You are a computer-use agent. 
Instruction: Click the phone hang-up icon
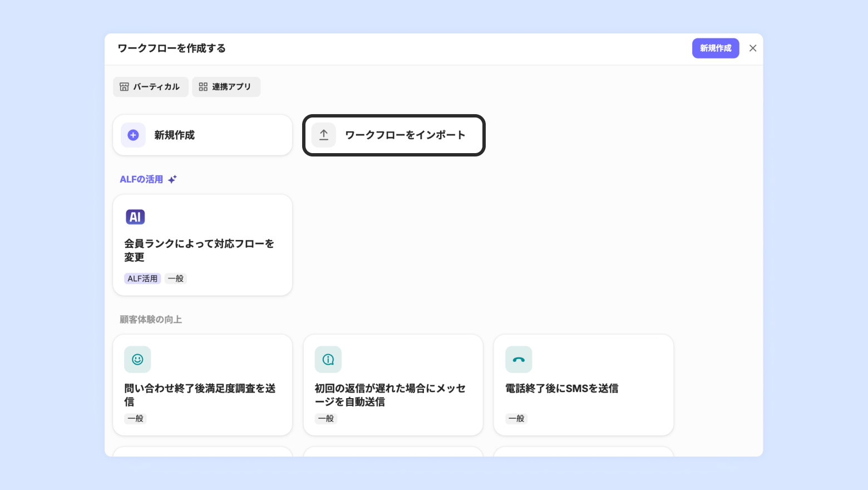pyautogui.click(x=519, y=360)
